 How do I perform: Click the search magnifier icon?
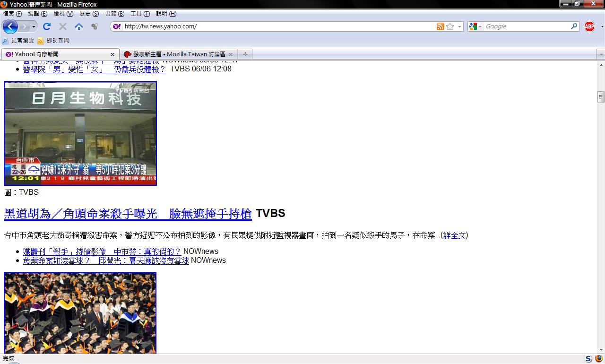[574, 26]
